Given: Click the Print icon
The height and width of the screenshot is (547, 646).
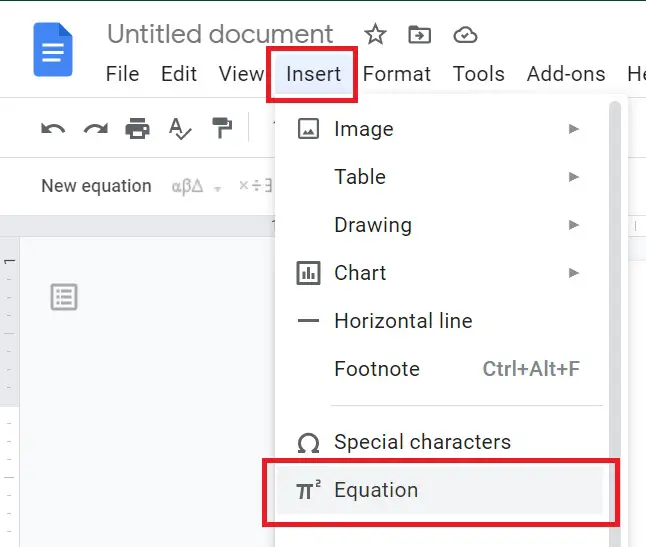Looking at the screenshot, I should (x=138, y=129).
